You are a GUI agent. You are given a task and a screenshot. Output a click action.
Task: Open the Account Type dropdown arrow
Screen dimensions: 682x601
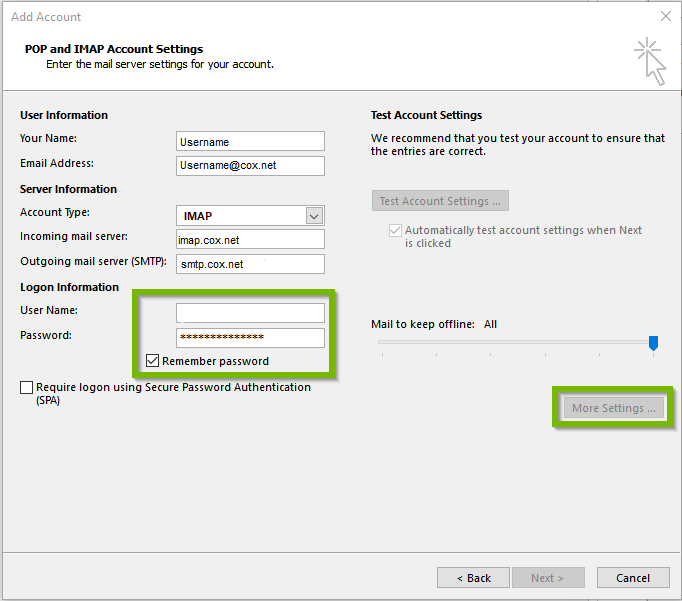[x=314, y=216]
